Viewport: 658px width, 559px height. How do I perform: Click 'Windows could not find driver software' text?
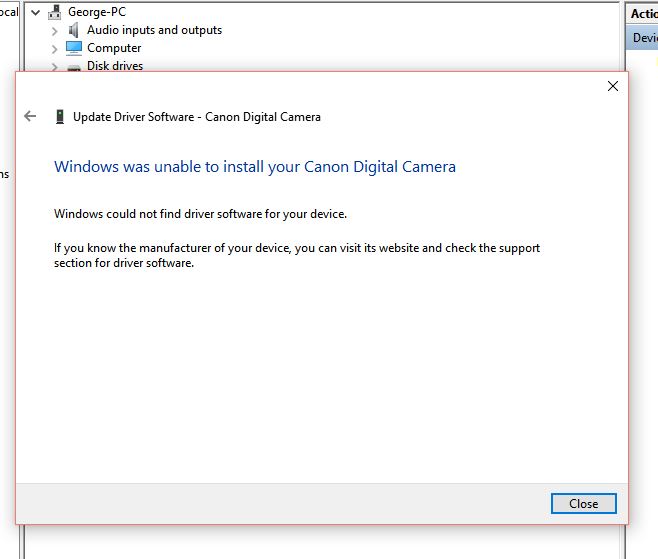point(200,214)
